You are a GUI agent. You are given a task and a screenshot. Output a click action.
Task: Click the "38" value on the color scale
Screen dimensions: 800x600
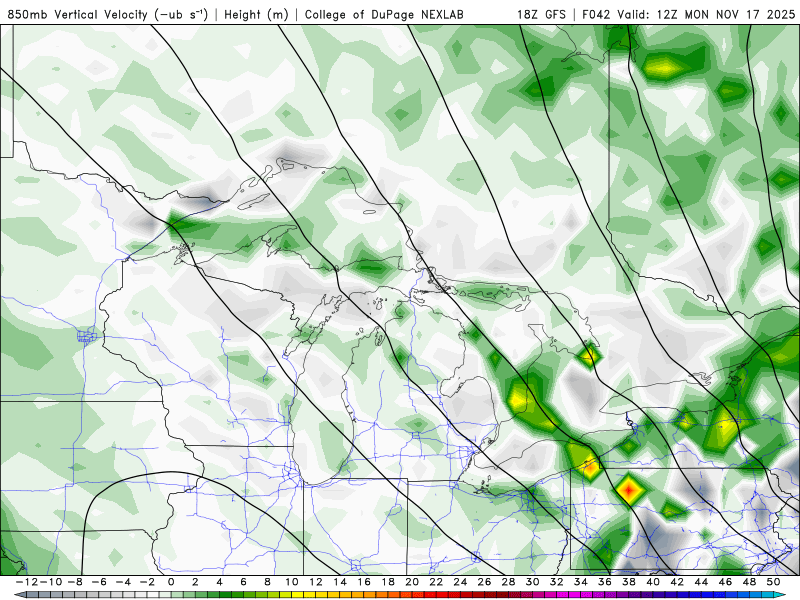coord(629,582)
